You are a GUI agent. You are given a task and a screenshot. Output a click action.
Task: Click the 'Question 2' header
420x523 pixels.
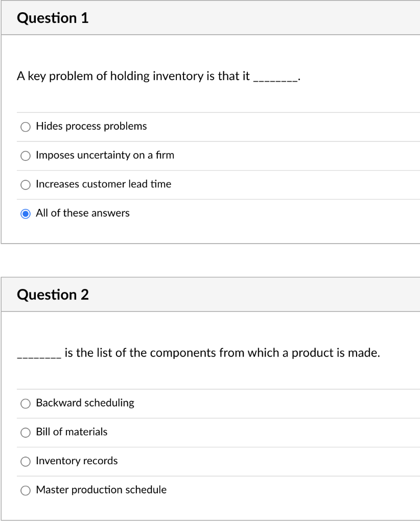click(x=53, y=294)
